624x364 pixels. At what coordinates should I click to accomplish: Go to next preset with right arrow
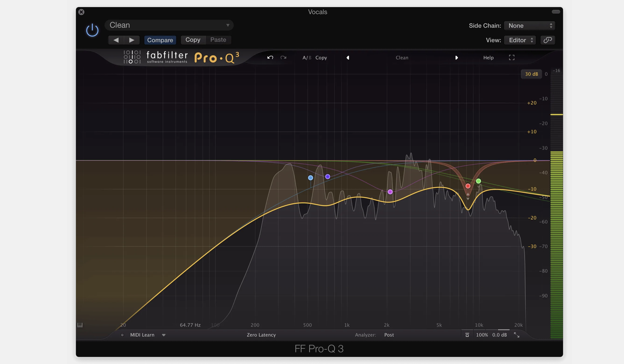pos(132,40)
